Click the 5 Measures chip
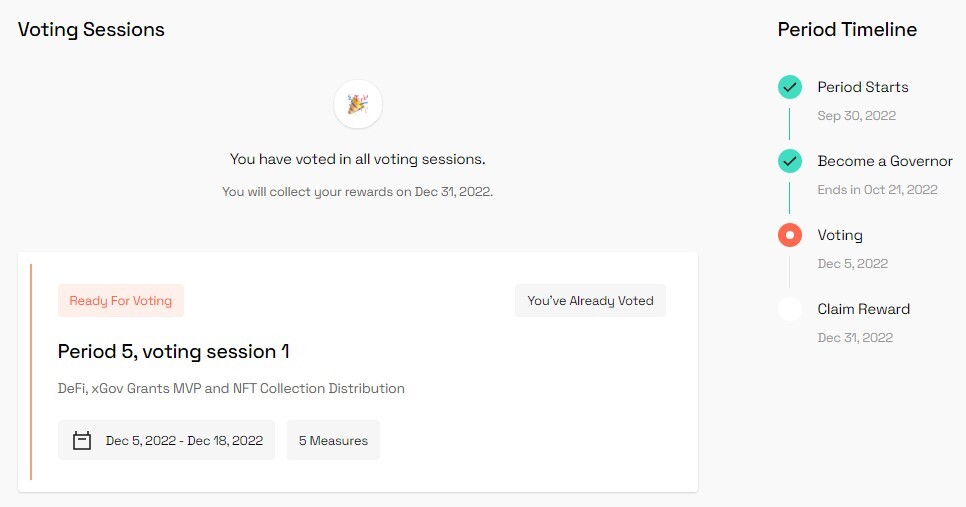Viewport: 966px width, 507px height. (x=333, y=440)
